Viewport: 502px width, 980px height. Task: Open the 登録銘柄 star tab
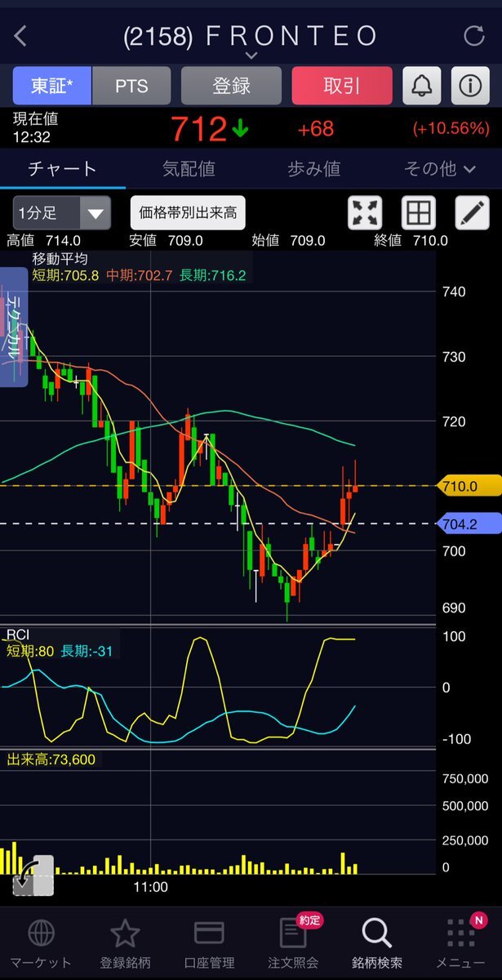(x=125, y=943)
